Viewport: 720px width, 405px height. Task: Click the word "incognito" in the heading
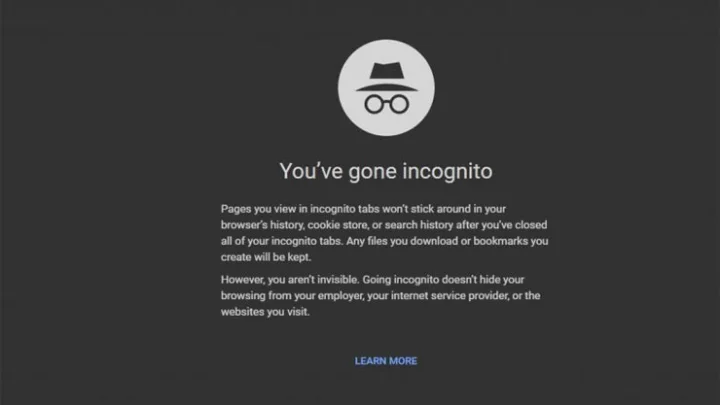click(448, 172)
